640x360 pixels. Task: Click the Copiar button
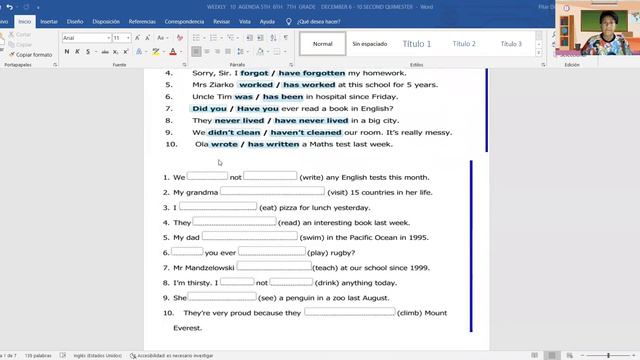point(20,44)
